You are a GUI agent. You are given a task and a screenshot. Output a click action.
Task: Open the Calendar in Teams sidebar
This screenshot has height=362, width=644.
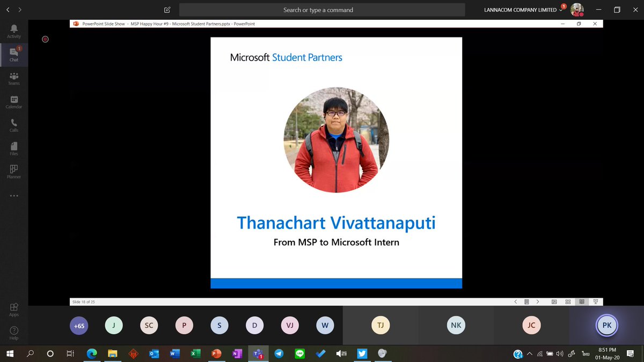click(x=14, y=102)
